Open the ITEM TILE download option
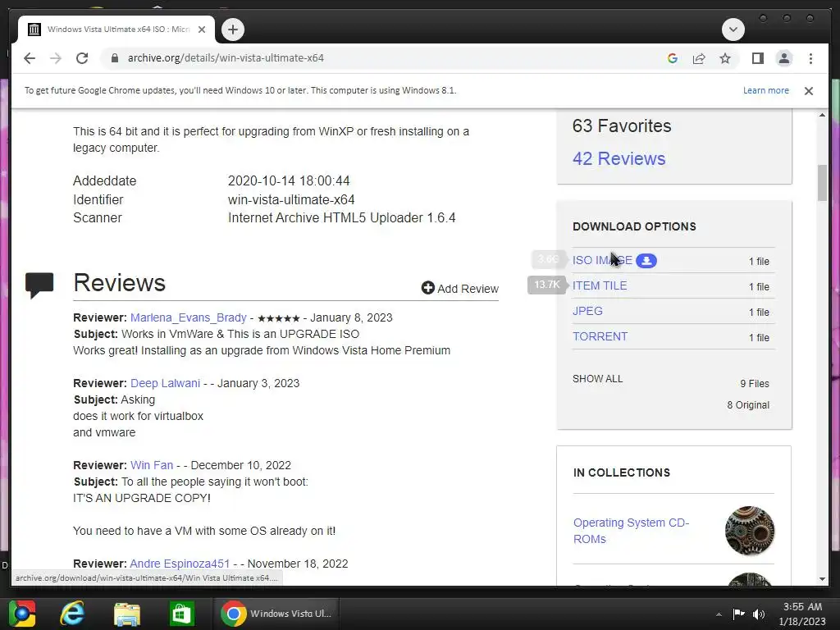 coord(600,285)
